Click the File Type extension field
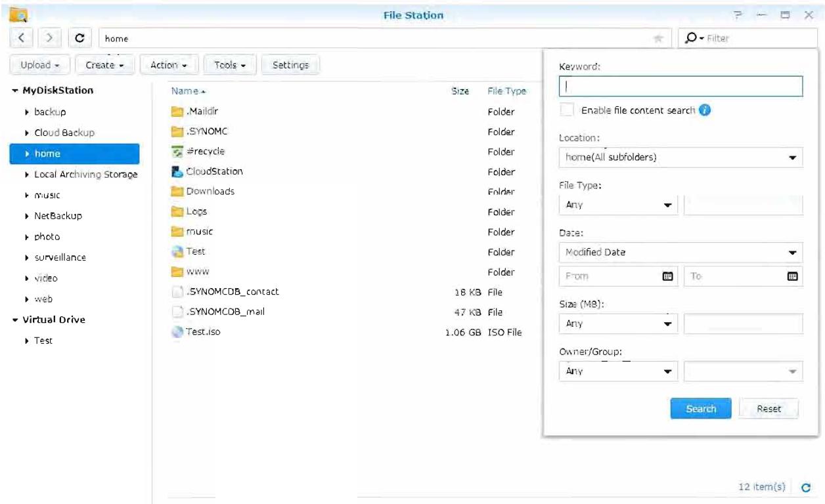 [743, 205]
